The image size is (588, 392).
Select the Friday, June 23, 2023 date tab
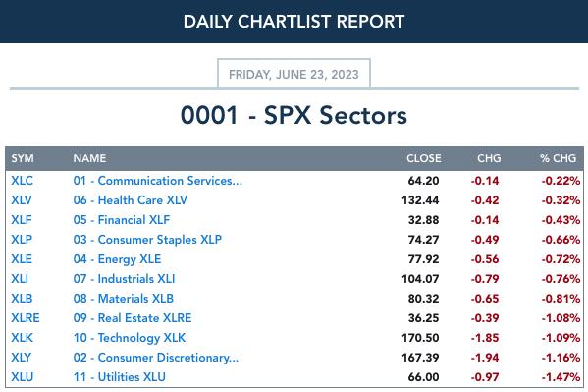coord(294,74)
